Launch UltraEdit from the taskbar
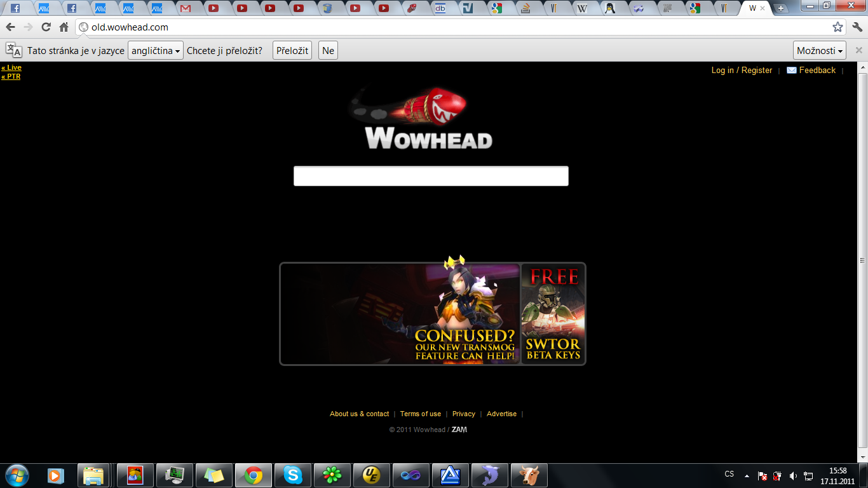 pos(372,475)
